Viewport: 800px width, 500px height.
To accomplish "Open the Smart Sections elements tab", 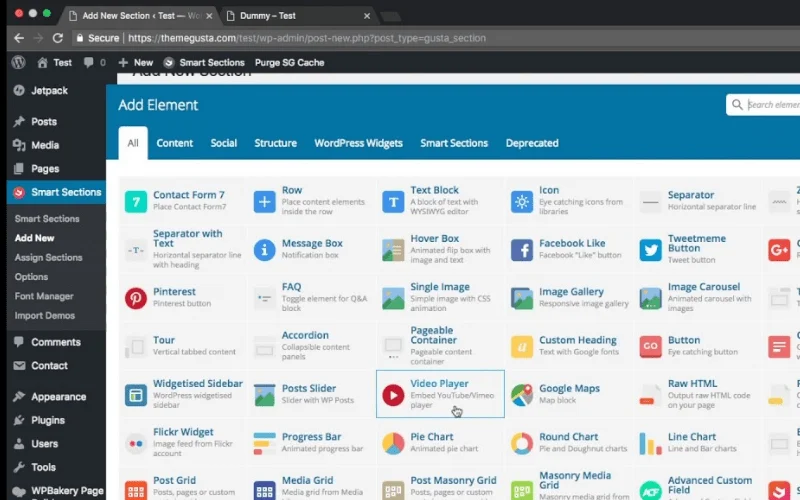I will tap(454, 143).
